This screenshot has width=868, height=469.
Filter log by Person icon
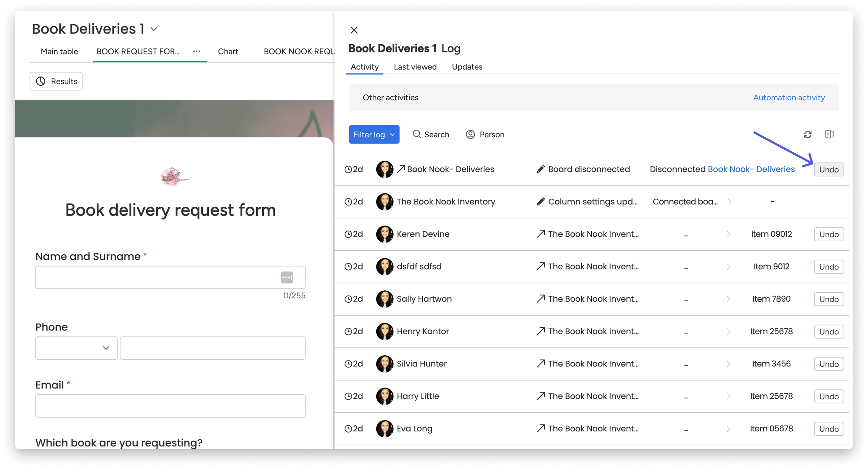pyautogui.click(x=470, y=135)
